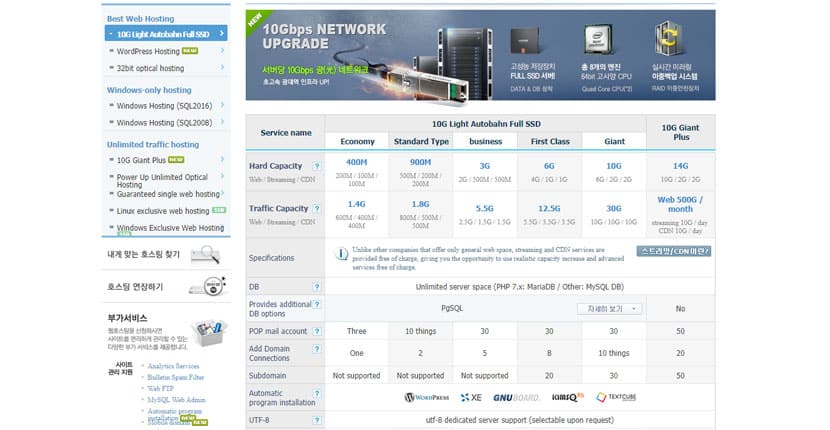The height and width of the screenshot is (430, 830).
Task: Open Guaranteed single web hosting
Action: [x=168, y=194]
